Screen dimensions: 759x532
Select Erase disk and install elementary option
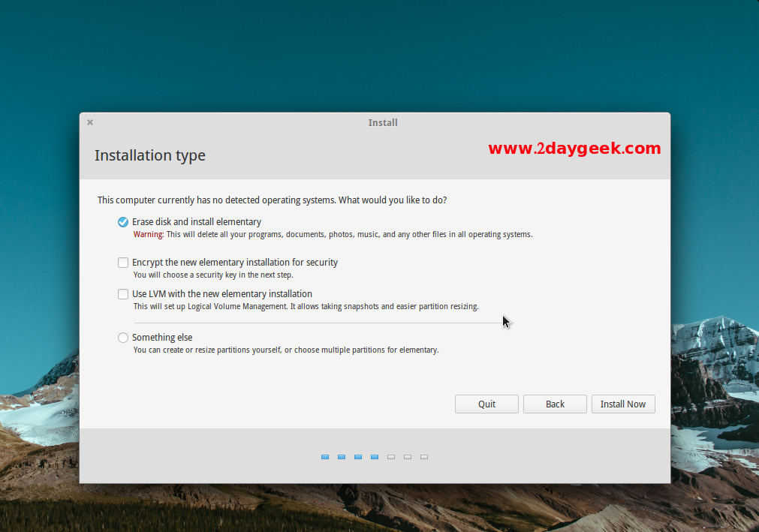point(123,222)
